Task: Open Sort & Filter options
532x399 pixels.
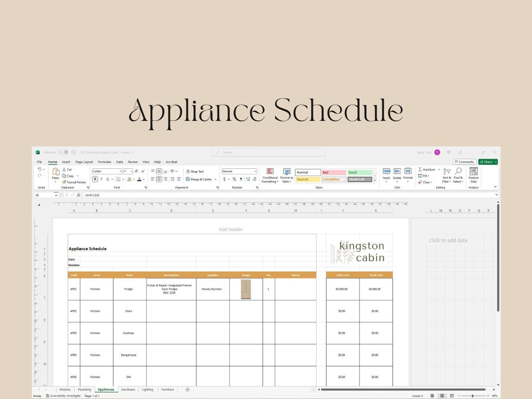Action: [x=447, y=176]
